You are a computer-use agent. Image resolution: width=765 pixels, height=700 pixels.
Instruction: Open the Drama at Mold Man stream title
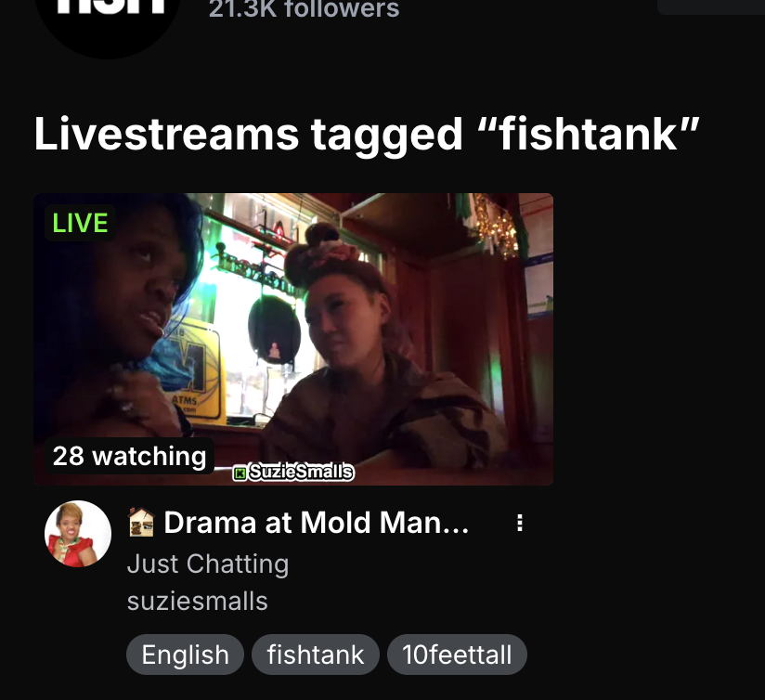317,523
